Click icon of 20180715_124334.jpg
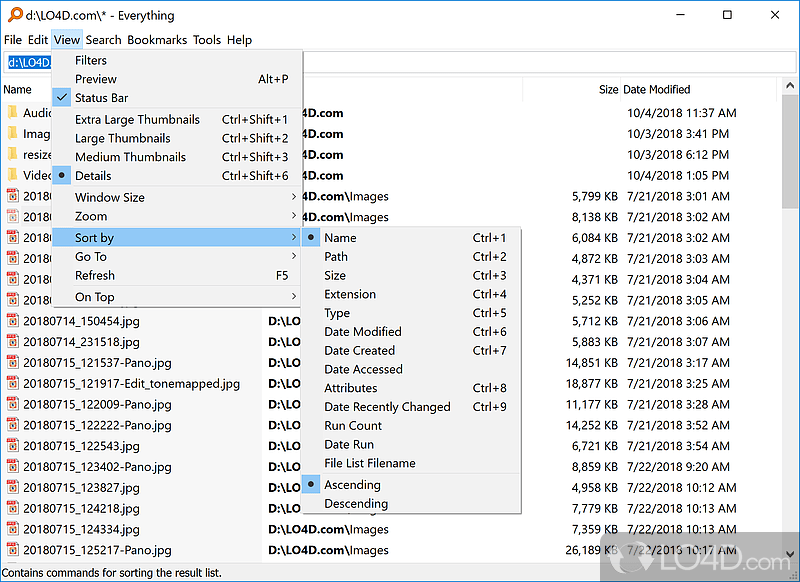800x582 pixels. point(13,529)
